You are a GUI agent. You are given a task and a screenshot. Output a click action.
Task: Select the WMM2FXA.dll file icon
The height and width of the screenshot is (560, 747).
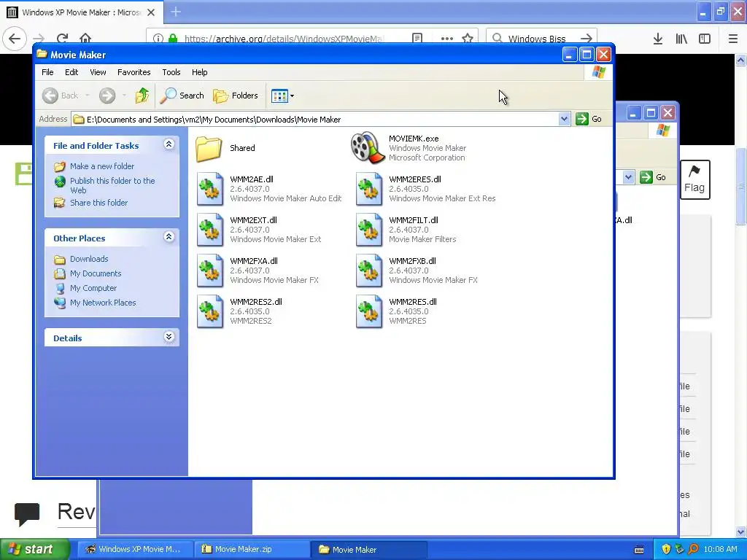click(x=210, y=271)
